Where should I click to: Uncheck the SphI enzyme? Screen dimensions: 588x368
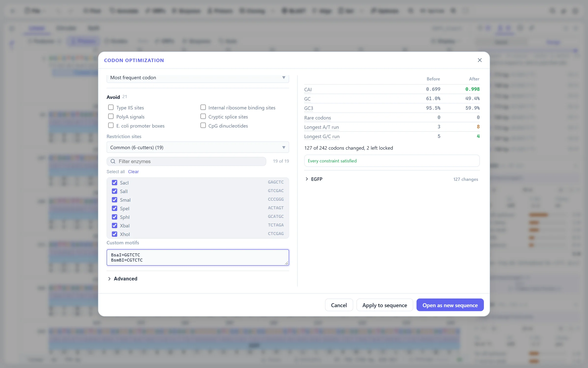[114, 217]
